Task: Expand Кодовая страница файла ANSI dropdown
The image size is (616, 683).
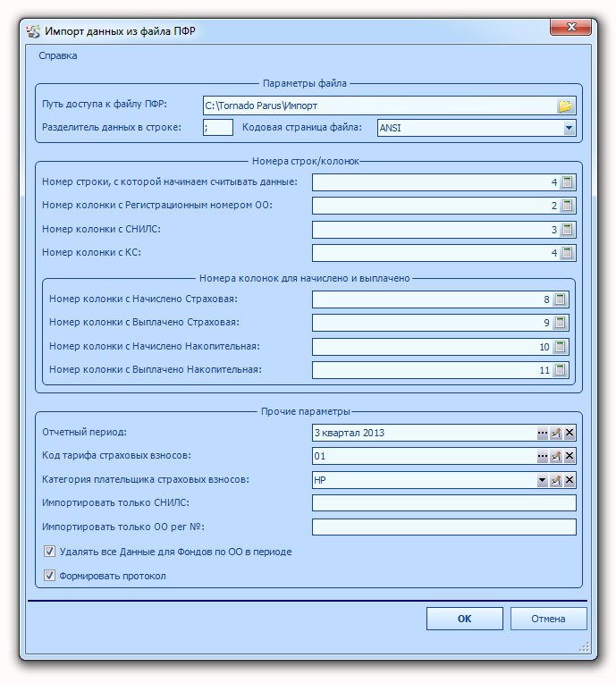Action: 569,128
